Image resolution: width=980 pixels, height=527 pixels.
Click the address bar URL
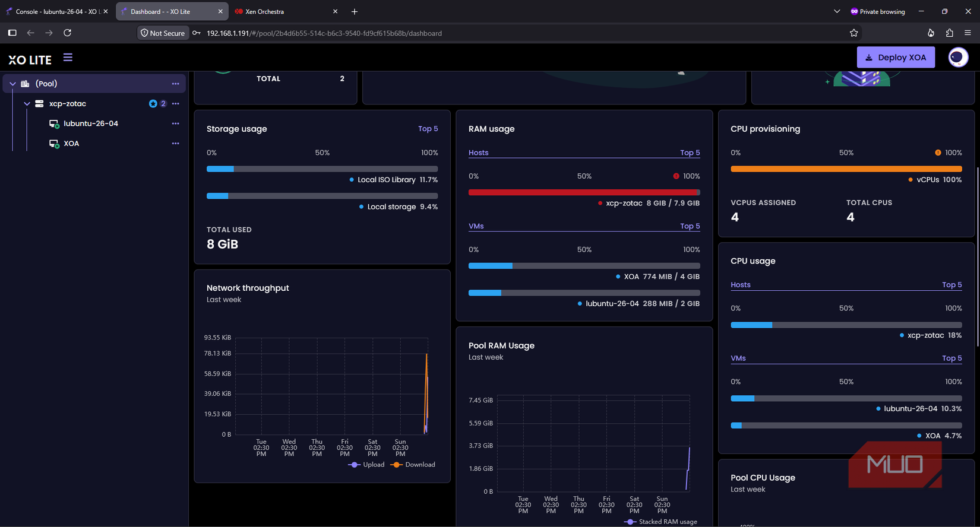(324, 33)
